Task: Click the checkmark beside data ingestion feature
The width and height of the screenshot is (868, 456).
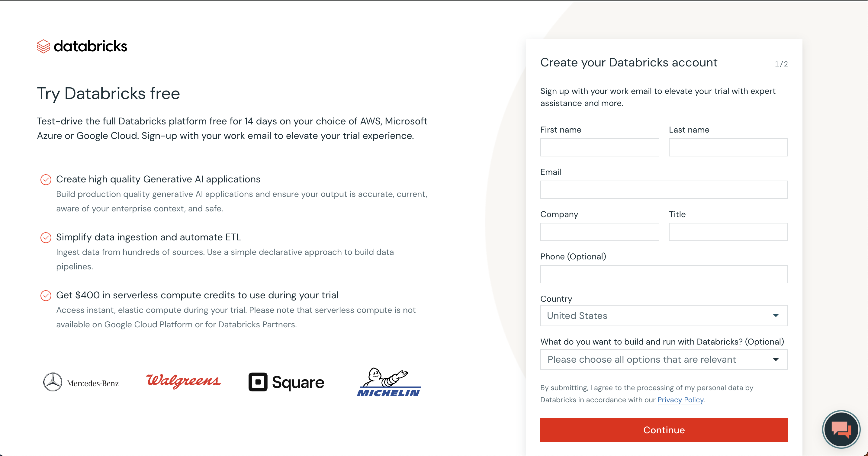Action: (46, 238)
